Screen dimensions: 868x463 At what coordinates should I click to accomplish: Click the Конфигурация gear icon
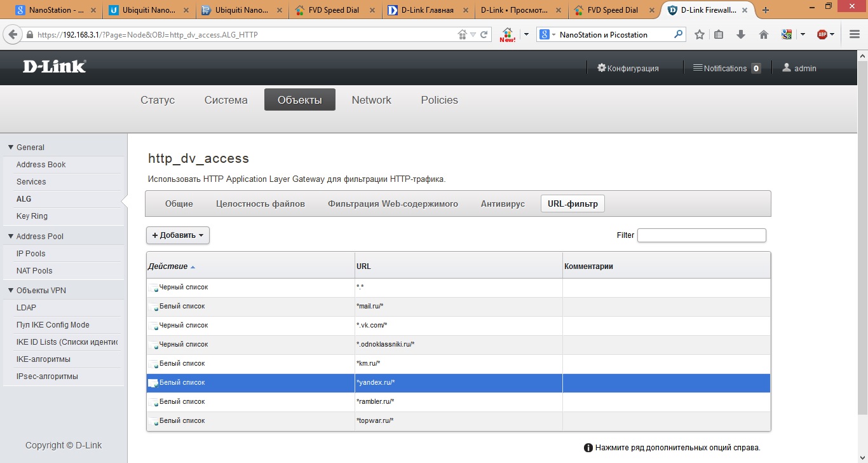[602, 68]
